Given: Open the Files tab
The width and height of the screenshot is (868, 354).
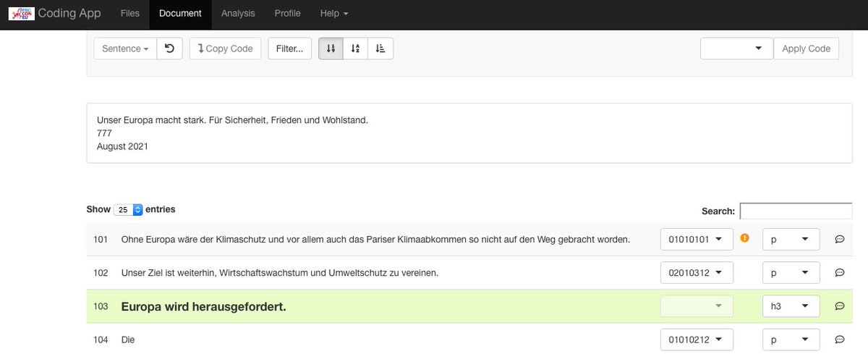Looking at the screenshot, I should [x=130, y=14].
